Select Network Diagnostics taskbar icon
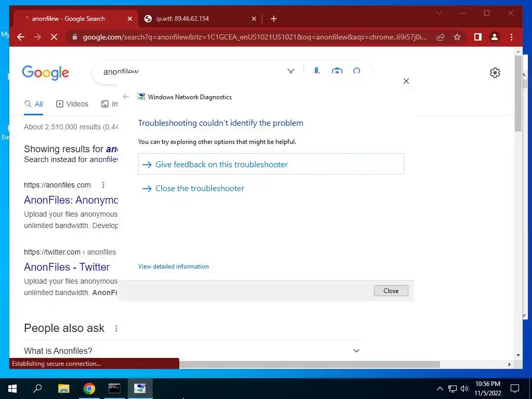This screenshot has width=532, height=399. coord(140,389)
